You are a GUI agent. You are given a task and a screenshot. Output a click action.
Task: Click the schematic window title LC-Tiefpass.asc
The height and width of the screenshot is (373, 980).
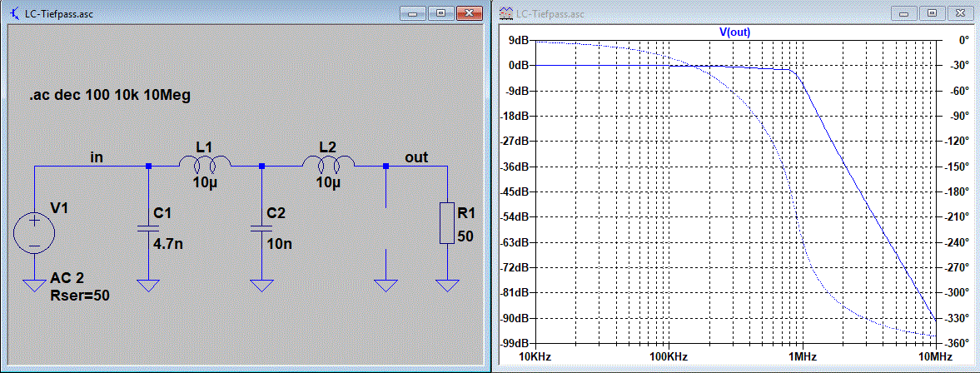point(60,13)
